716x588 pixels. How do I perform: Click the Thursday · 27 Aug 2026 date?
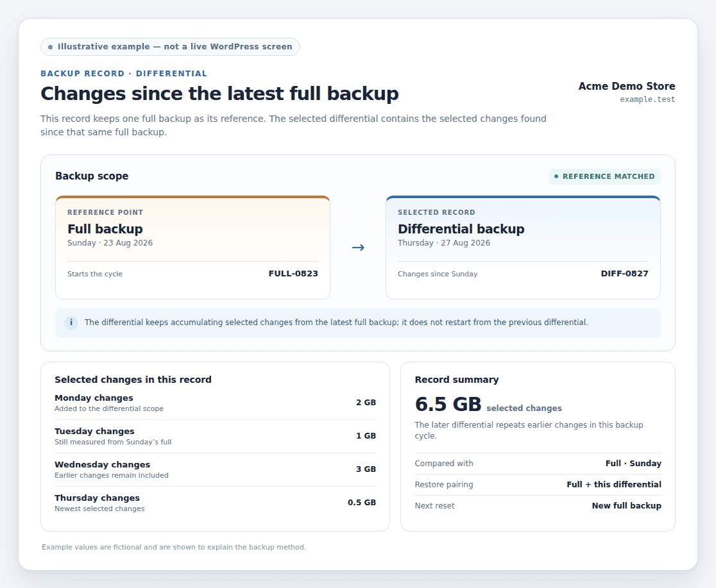coord(444,243)
